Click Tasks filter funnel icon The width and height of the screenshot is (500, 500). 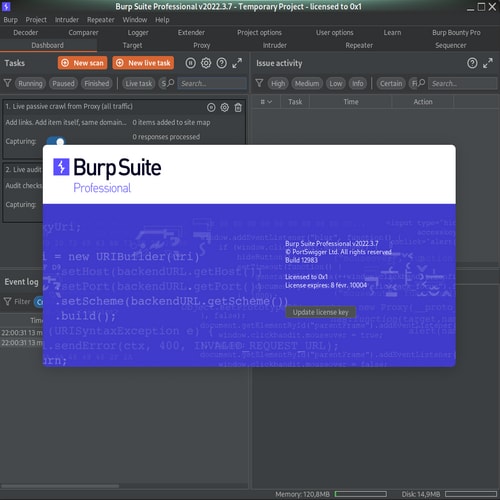click(7, 83)
